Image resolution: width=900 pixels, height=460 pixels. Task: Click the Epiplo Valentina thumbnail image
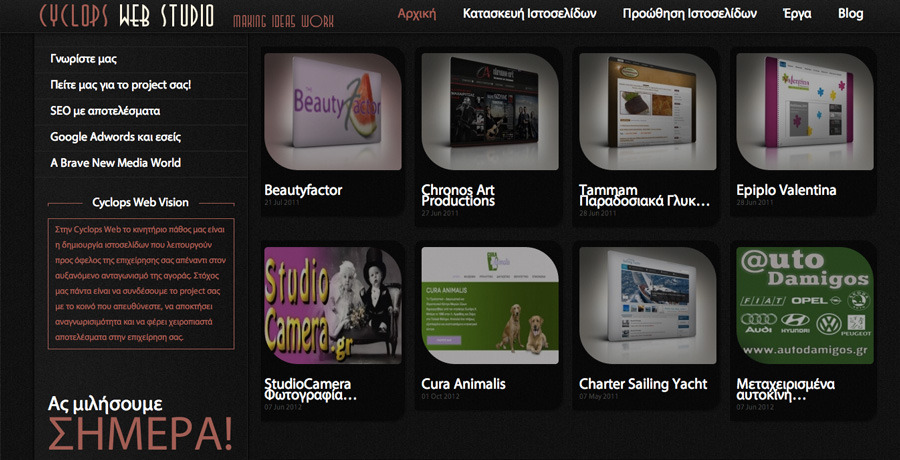pos(805,111)
